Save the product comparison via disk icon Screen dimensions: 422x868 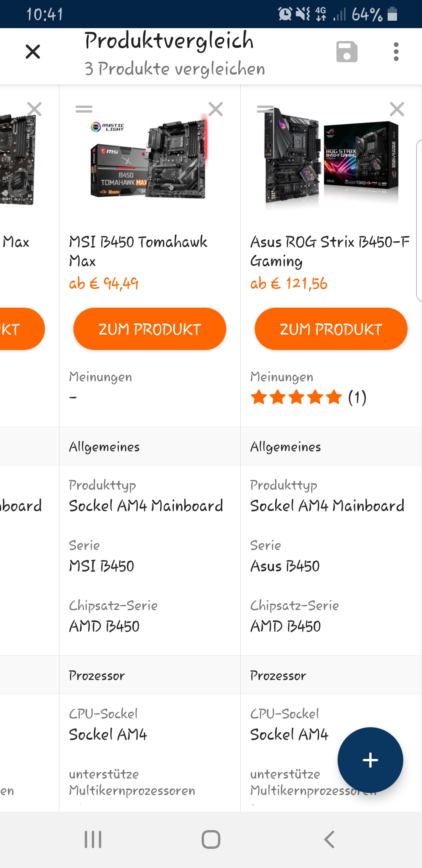[347, 52]
